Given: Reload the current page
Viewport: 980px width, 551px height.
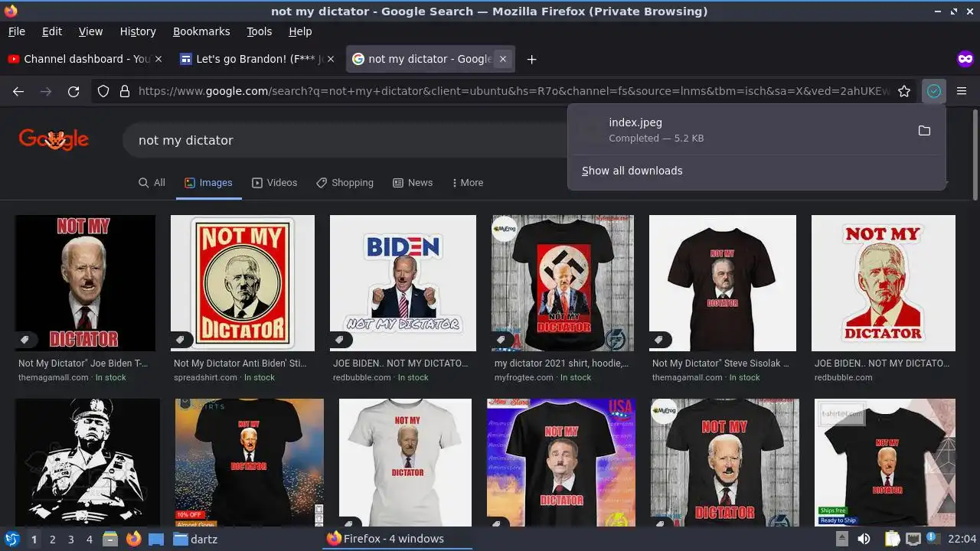Looking at the screenshot, I should tap(73, 91).
